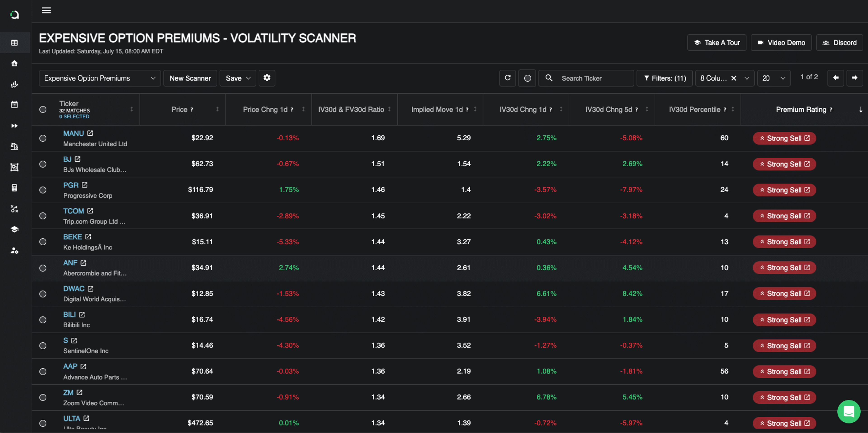Viewport: 868px width, 433px height.
Task: Sort by Ticker column arrows
Action: point(132,109)
